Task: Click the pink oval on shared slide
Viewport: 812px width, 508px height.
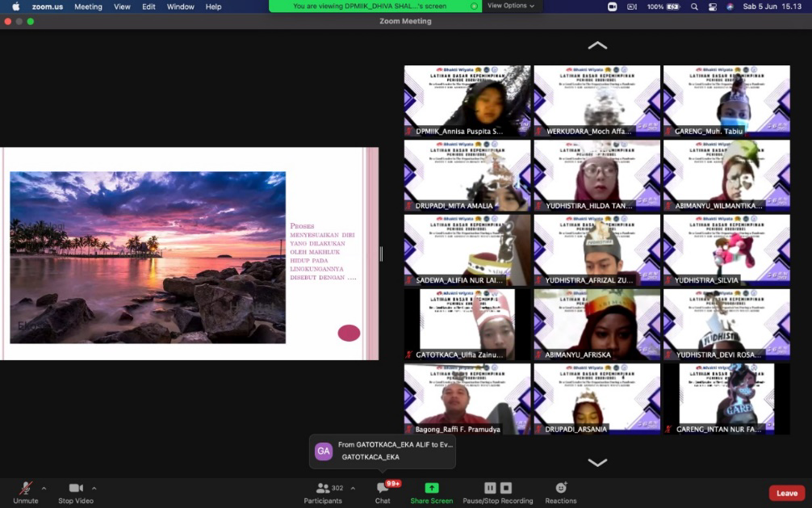Action: coord(349,333)
